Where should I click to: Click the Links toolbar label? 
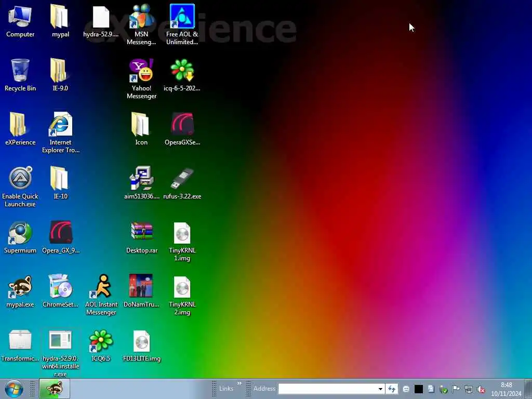click(x=227, y=389)
